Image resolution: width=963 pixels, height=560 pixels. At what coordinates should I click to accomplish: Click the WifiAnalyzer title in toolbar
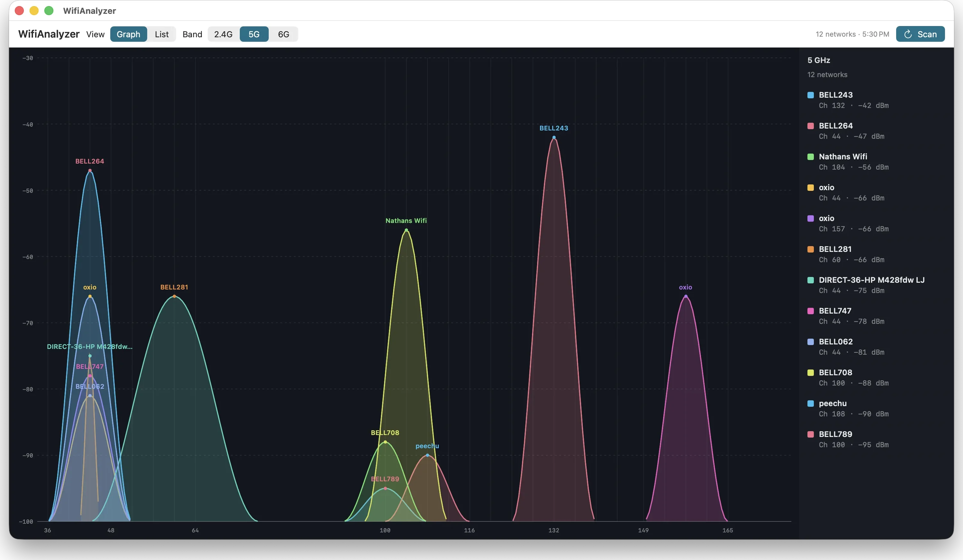point(49,34)
